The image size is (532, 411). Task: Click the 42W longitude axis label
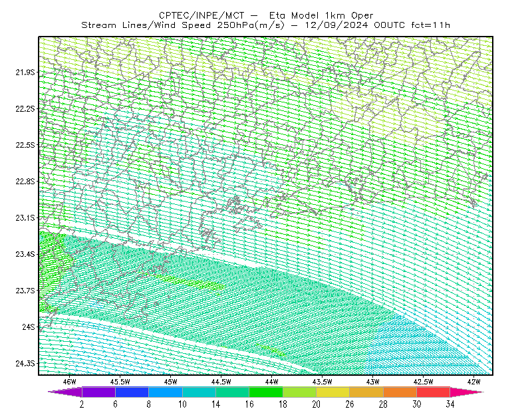(x=474, y=382)
